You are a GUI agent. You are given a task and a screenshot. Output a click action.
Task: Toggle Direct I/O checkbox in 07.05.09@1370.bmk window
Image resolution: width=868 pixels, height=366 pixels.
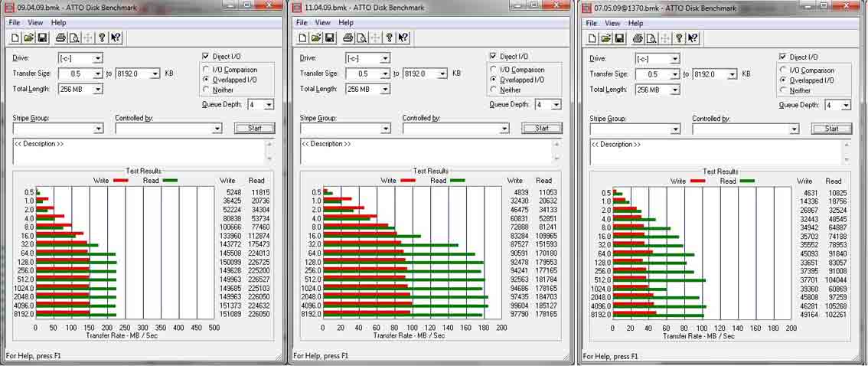pyautogui.click(x=783, y=57)
